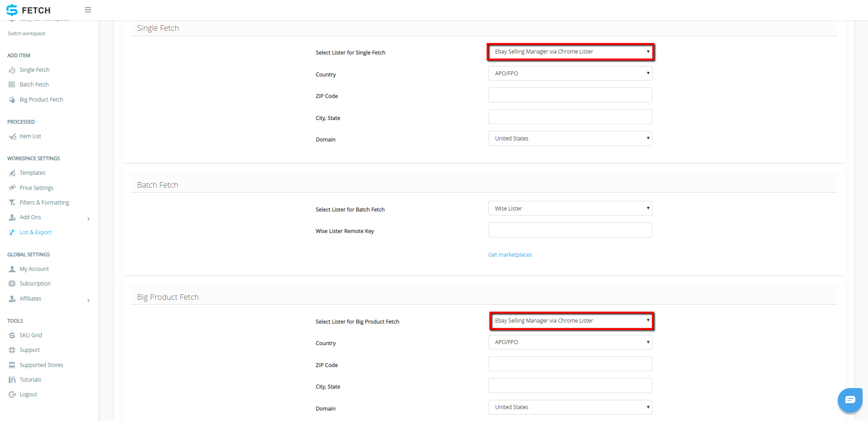
Task: Click the Tutorials books icon
Action: 12,380
